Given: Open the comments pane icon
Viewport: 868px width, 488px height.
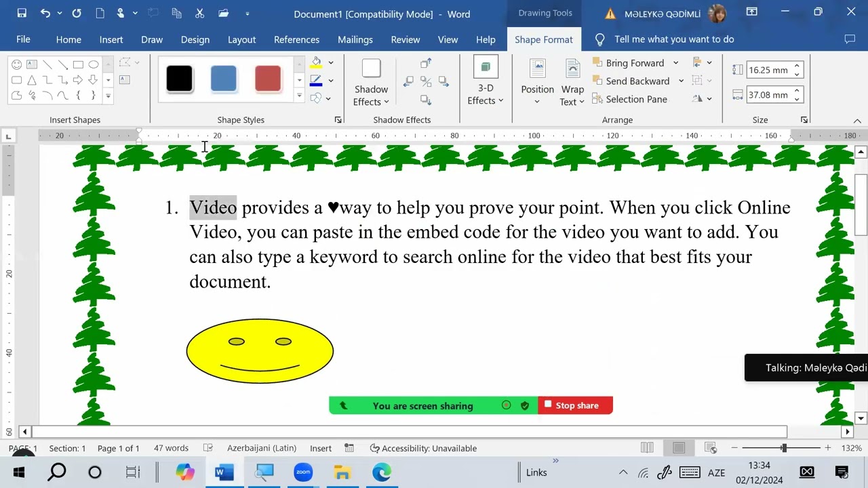Looking at the screenshot, I should (x=850, y=39).
